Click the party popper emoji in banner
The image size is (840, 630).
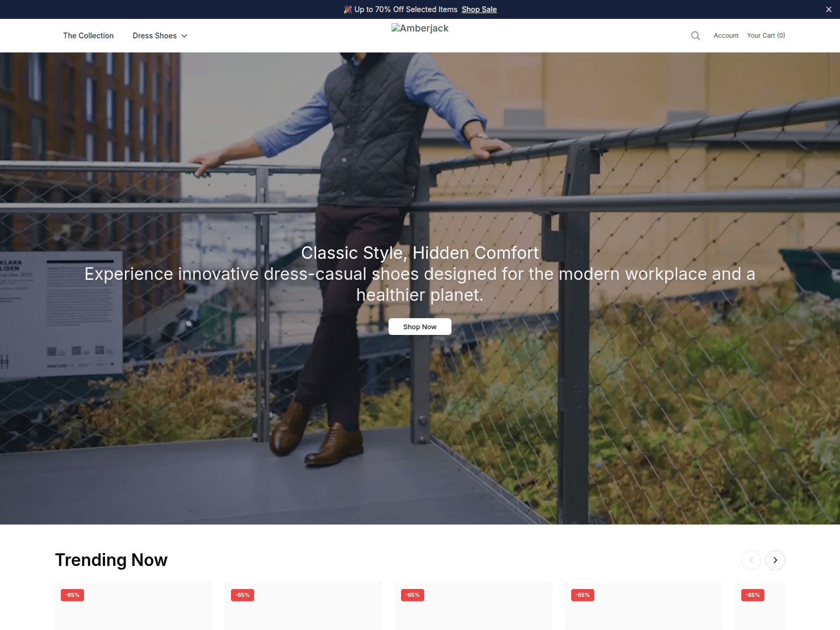click(348, 9)
